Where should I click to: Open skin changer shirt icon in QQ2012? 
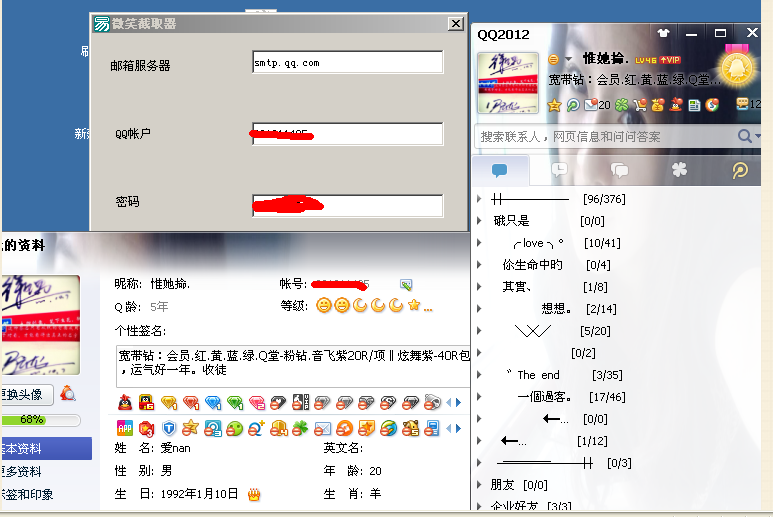click(664, 34)
